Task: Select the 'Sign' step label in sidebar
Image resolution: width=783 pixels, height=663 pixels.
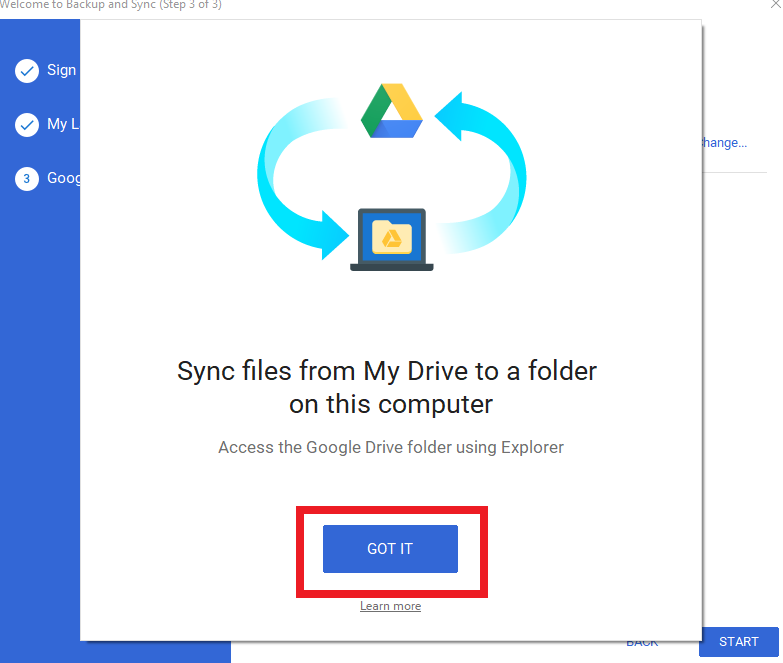Action: click(x=61, y=70)
